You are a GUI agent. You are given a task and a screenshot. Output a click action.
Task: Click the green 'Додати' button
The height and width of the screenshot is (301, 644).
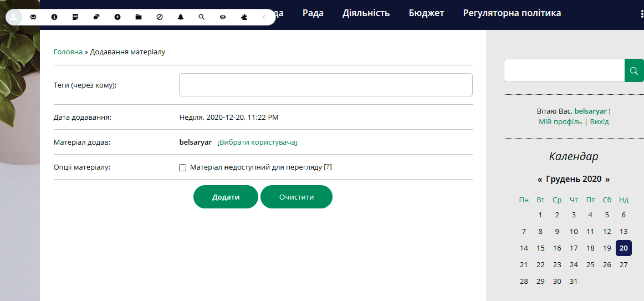click(226, 197)
